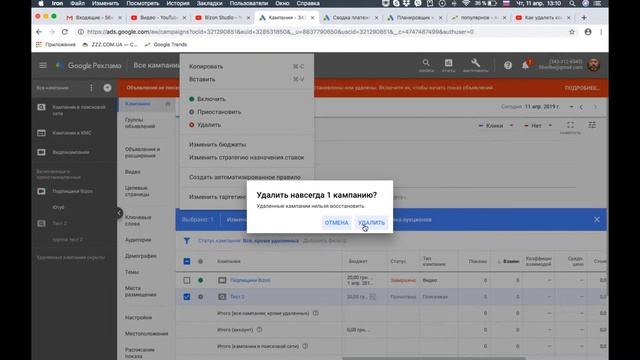Click the sidebar plus add button
This screenshot has height=360, width=640.
click(x=107, y=88)
